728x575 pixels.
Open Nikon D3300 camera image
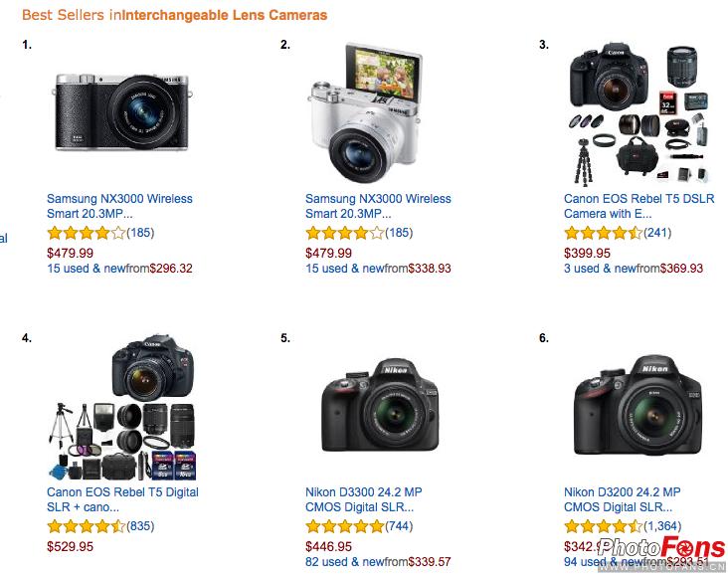[x=380, y=405]
